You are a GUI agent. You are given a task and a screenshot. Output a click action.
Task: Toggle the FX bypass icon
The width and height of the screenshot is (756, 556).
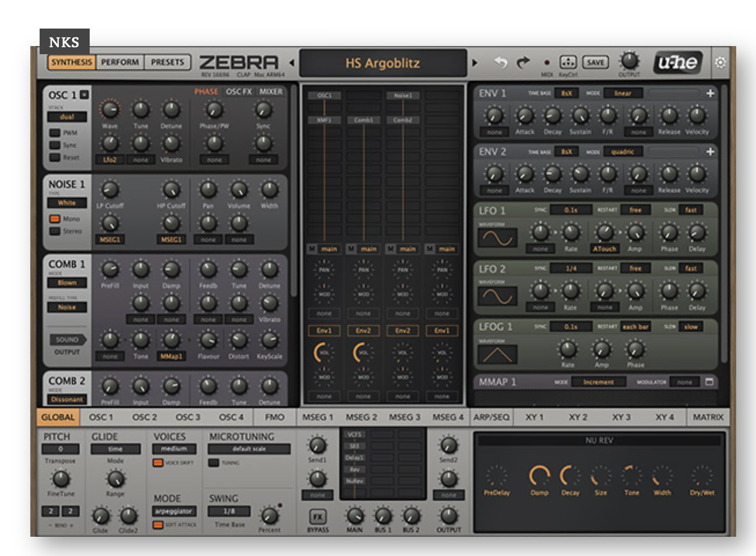pyautogui.click(x=318, y=516)
